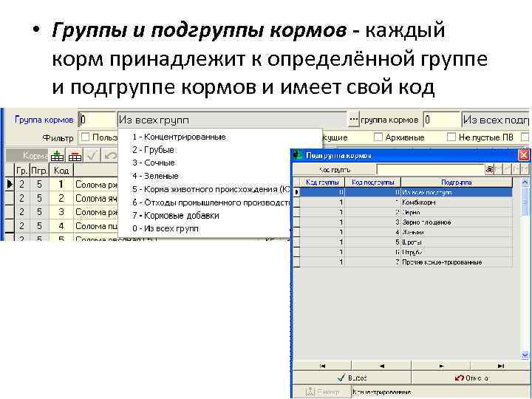This screenshot has width=532, height=399.
Task: Choose 7 - Кормовые добавки from the list
Action: 176,216
